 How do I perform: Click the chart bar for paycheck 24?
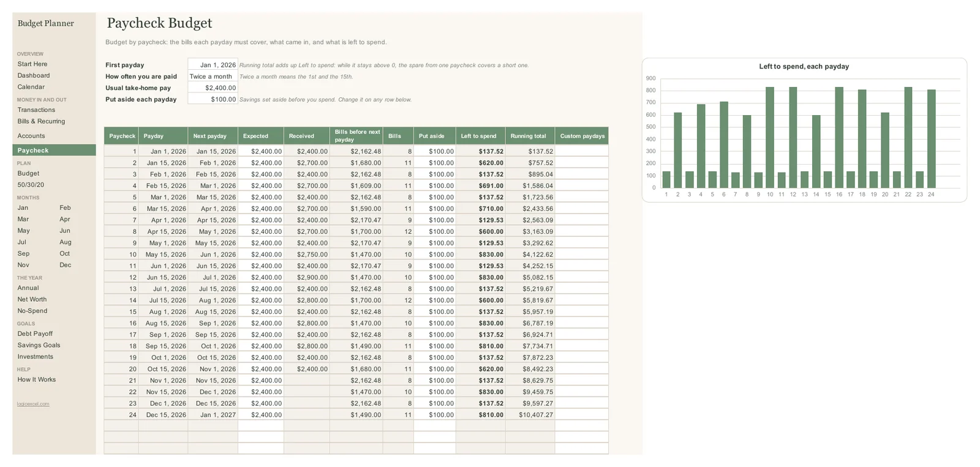tap(931, 138)
